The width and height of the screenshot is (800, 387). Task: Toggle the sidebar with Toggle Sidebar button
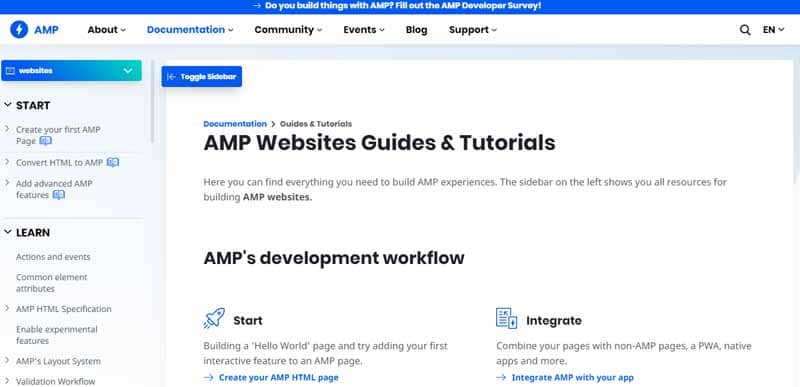click(202, 76)
